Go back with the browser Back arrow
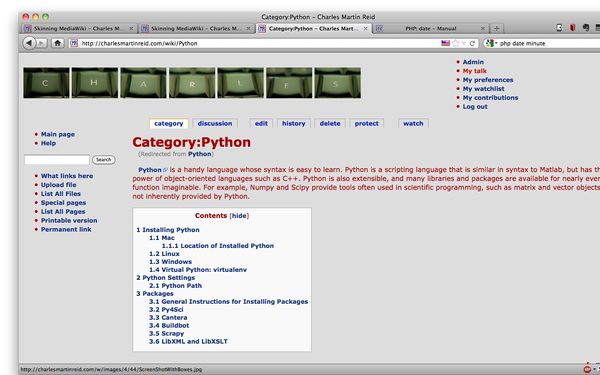600x375 pixels. [29, 43]
